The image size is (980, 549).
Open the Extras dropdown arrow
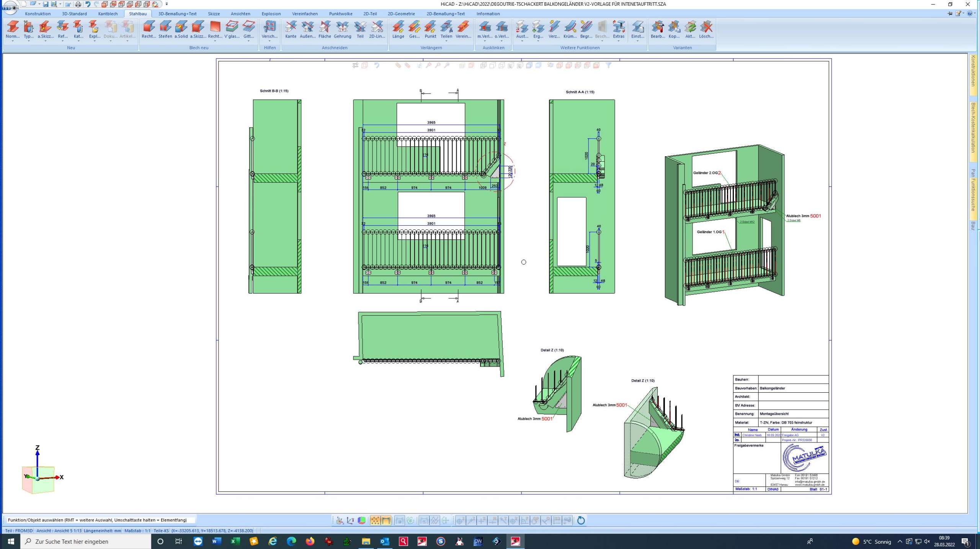tap(619, 41)
